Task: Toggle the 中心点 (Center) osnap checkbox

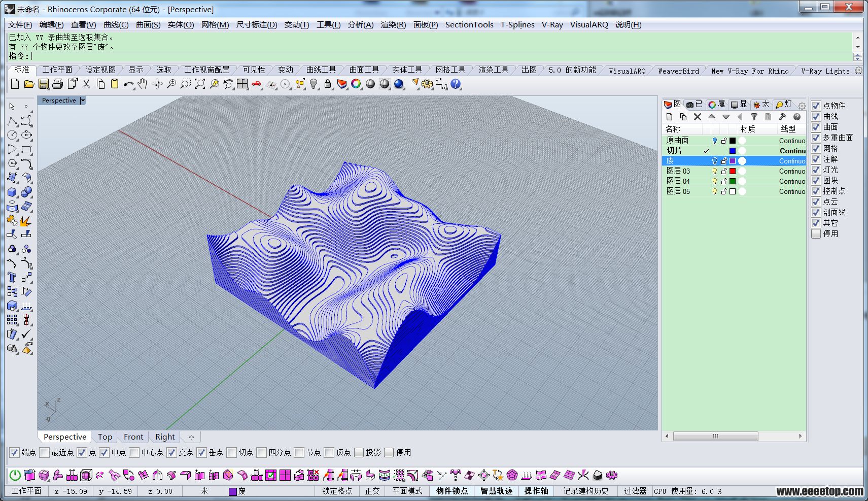Action: pos(134,452)
